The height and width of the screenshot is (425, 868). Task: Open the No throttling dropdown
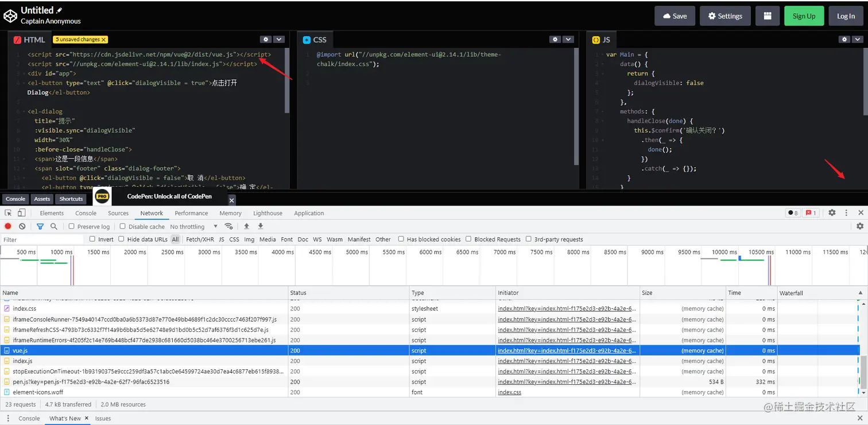click(x=194, y=226)
